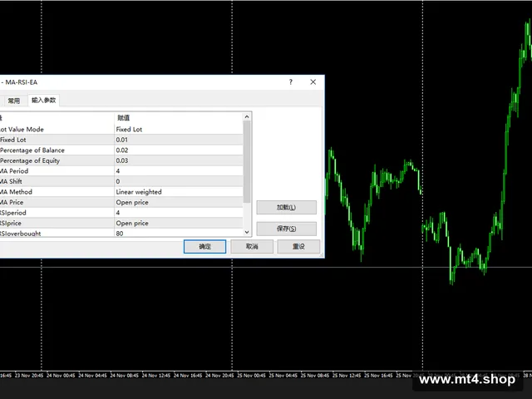Click the 24 Nov 12:45 time axis label
Screen dimensions: 532x399
(156, 376)
